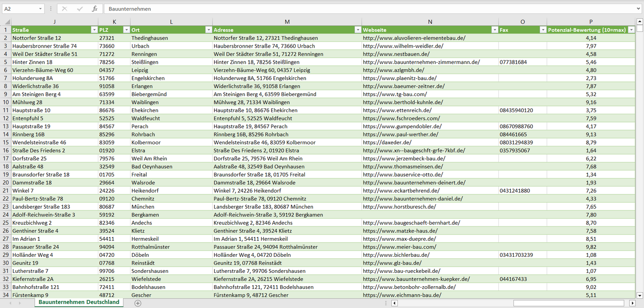The height and width of the screenshot is (308, 644).
Task: Click the Enter checkmark in formula bar
Action: point(80,9)
